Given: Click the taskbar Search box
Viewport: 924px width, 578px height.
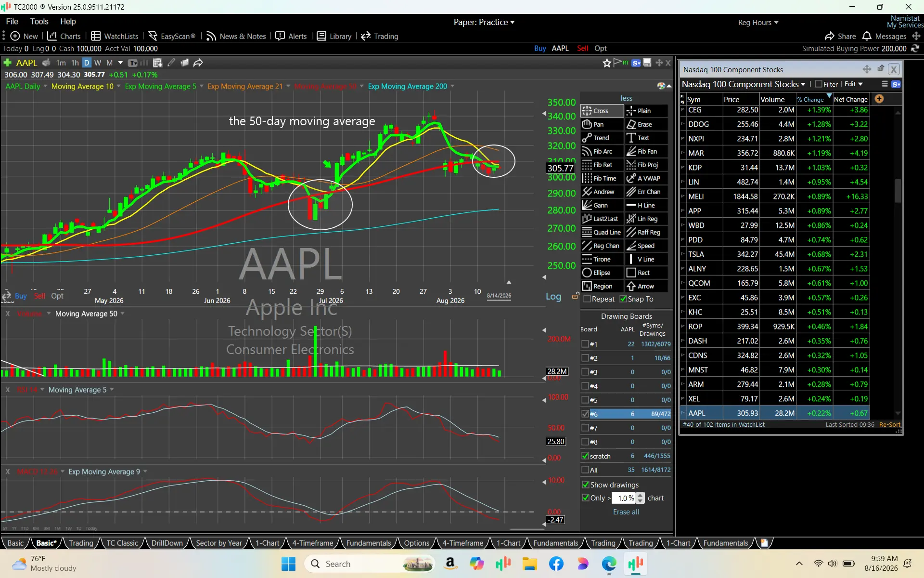Looking at the screenshot, I should pyautogui.click(x=370, y=564).
